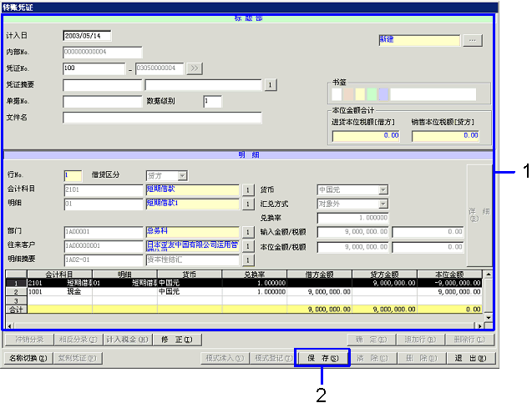
Task: Expand the 货币 dropdown showing 中国元
Action: [383, 189]
